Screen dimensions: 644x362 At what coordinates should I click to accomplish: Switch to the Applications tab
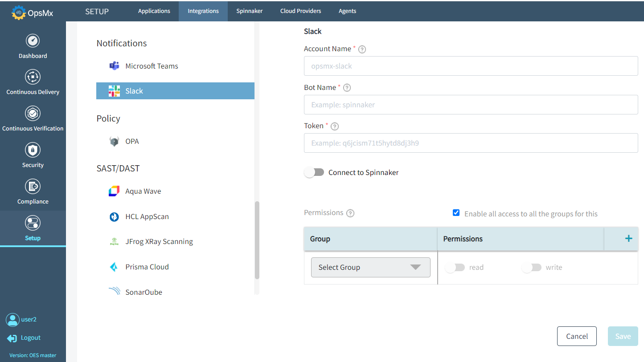pos(154,11)
